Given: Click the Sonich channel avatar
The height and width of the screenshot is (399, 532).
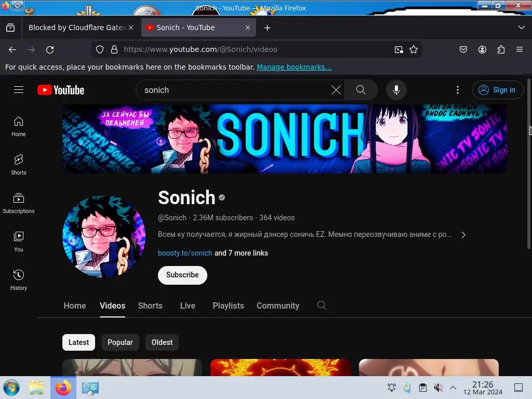Looking at the screenshot, I should pyautogui.click(x=104, y=236).
